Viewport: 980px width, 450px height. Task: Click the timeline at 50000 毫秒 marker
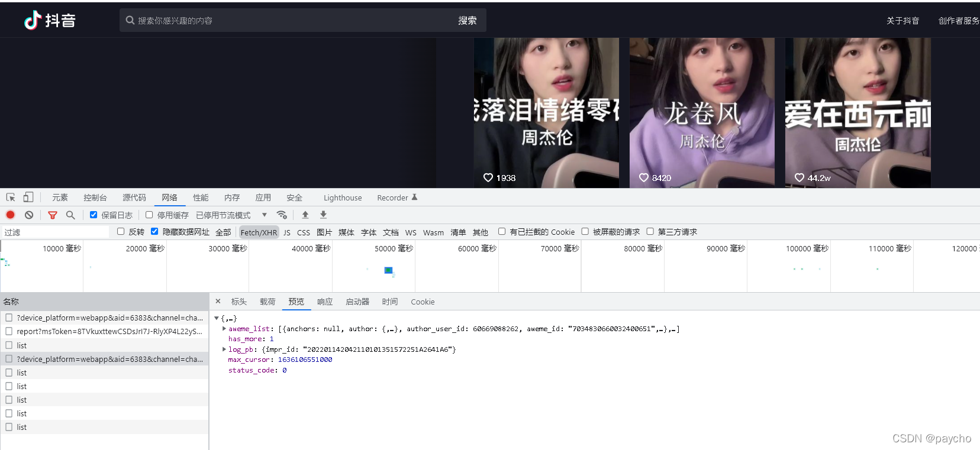tap(394, 248)
